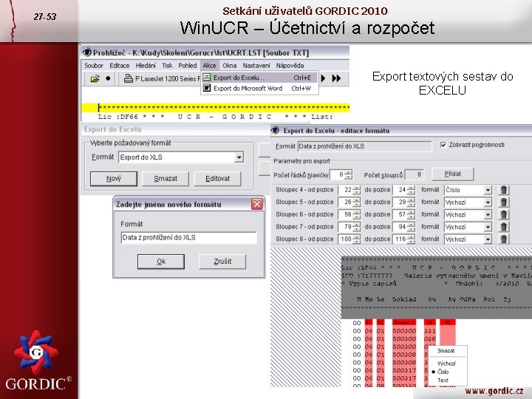The width and height of the screenshot is (532, 399).
Task: Open the Soubor menu
Action: pyautogui.click(x=94, y=66)
